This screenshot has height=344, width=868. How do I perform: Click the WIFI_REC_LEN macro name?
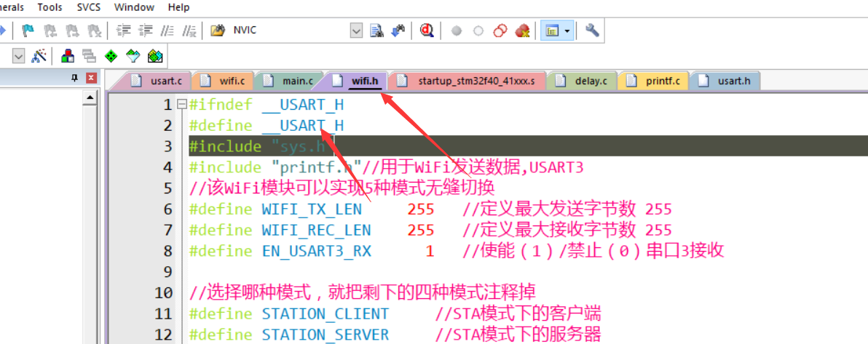pos(317,230)
